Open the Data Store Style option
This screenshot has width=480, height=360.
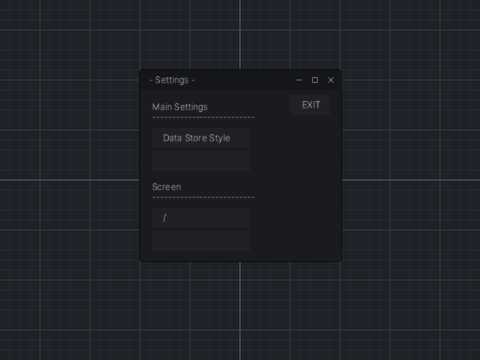[201, 138]
